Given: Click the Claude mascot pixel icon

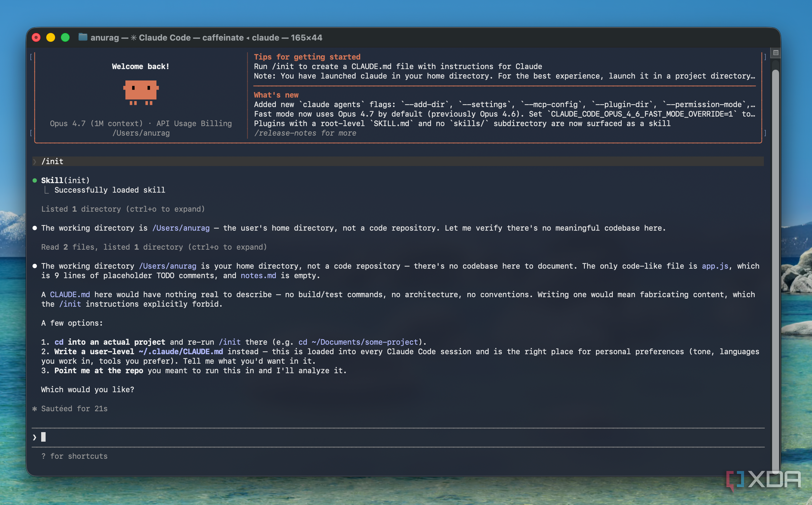Looking at the screenshot, I should pos(141,93).
